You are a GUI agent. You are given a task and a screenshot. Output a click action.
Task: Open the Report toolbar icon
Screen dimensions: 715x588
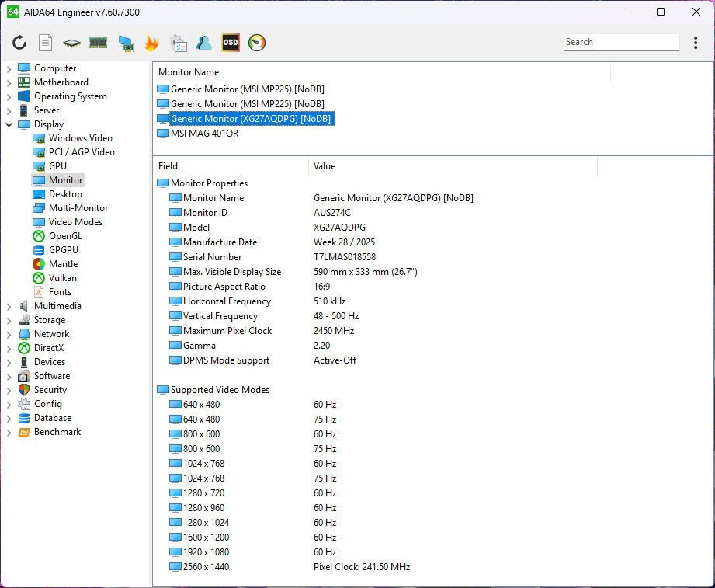click(x=45, y=43)
